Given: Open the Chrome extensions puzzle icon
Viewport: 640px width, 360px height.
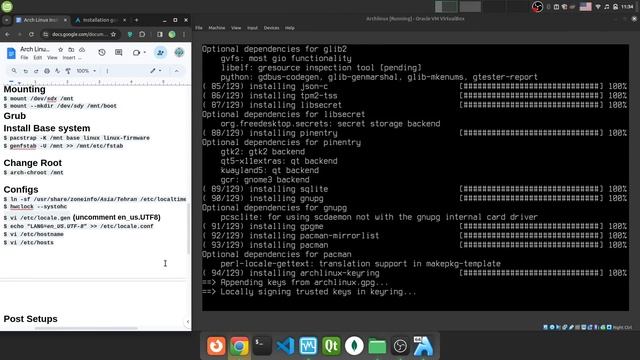Looking at the screenshot, I should [x=142, y=35].
